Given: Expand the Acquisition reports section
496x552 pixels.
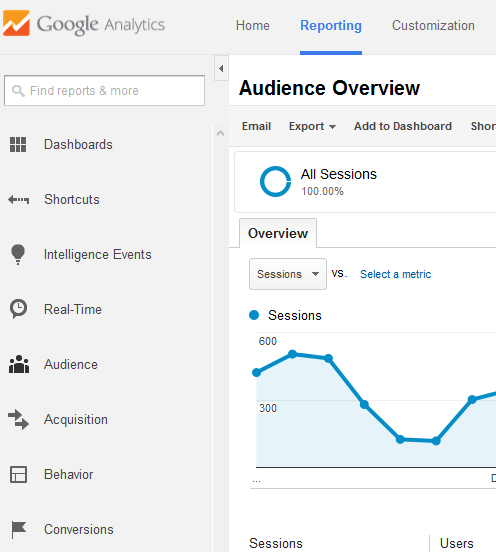Looking at the screenshot, I should (x=76, y=420).
